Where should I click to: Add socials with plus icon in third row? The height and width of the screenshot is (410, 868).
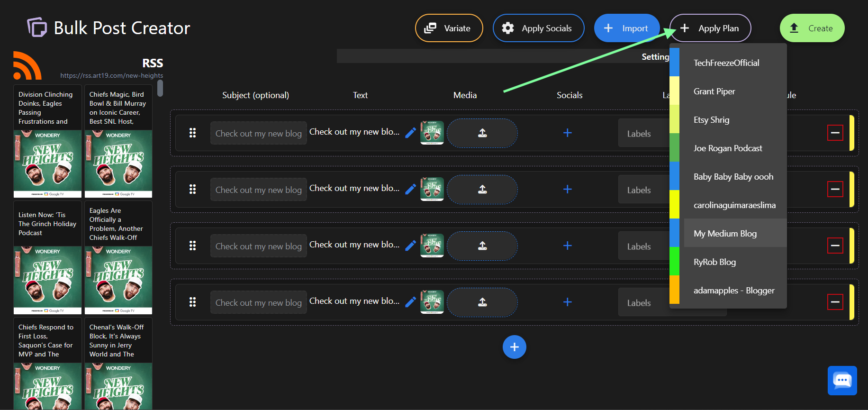point(567,246)
